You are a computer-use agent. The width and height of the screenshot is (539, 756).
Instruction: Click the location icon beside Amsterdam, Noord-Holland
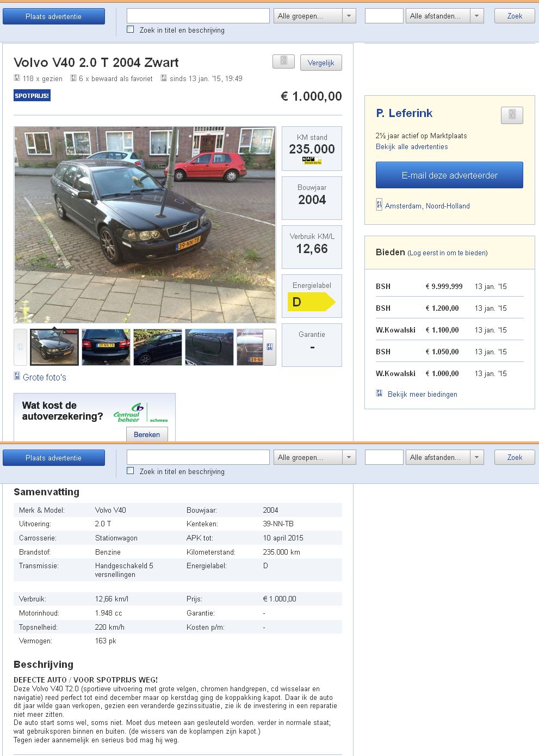(x=379, y=205)
